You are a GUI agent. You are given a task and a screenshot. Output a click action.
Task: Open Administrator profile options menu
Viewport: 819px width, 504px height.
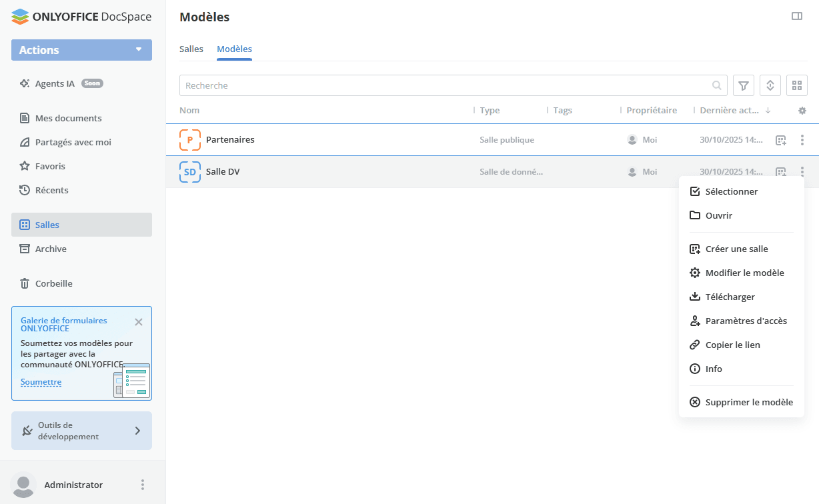tap(142, 485)
